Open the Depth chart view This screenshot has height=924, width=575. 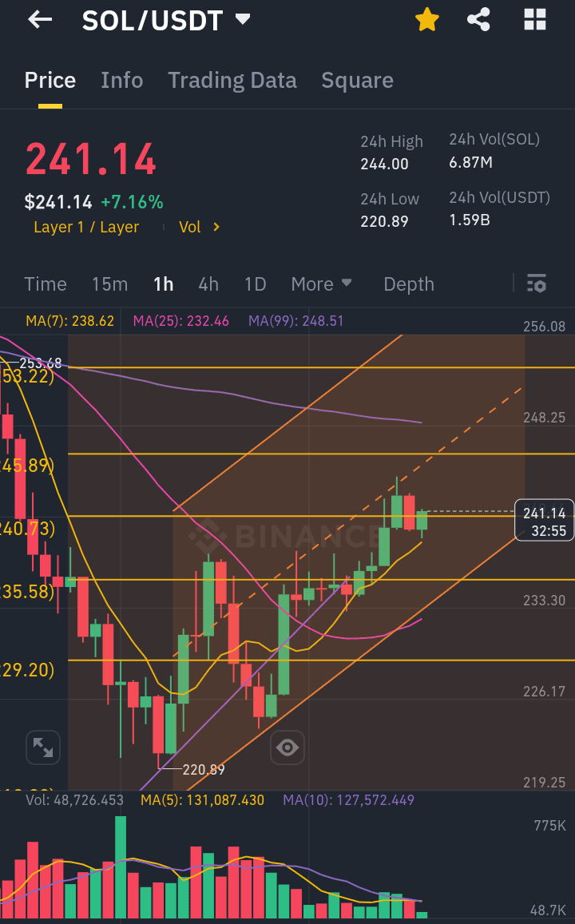coord(409,284)
